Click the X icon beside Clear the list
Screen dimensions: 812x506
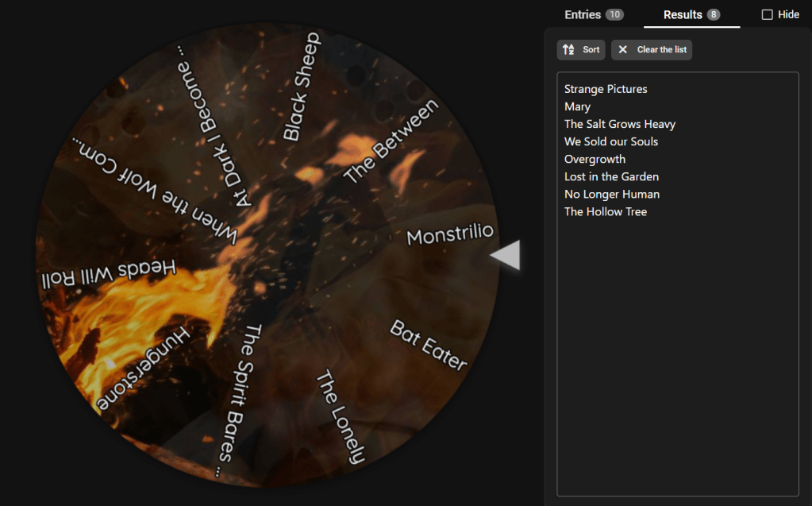pyautogui.click(x=623, y=50)
